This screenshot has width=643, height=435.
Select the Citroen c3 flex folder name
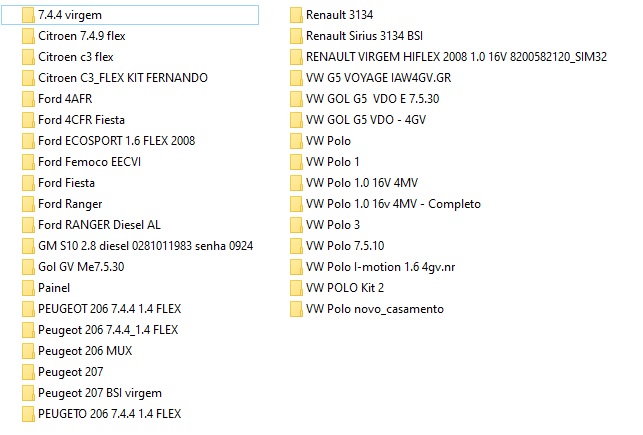[78, 58]
